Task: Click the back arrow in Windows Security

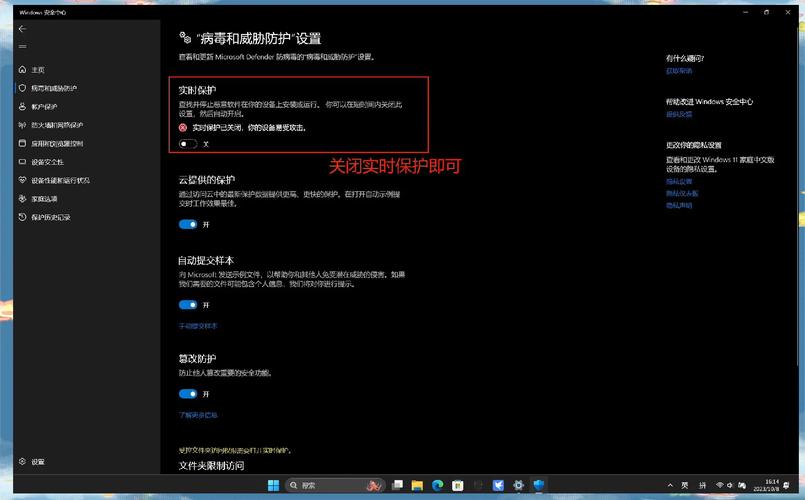Action: pos(22,29)
